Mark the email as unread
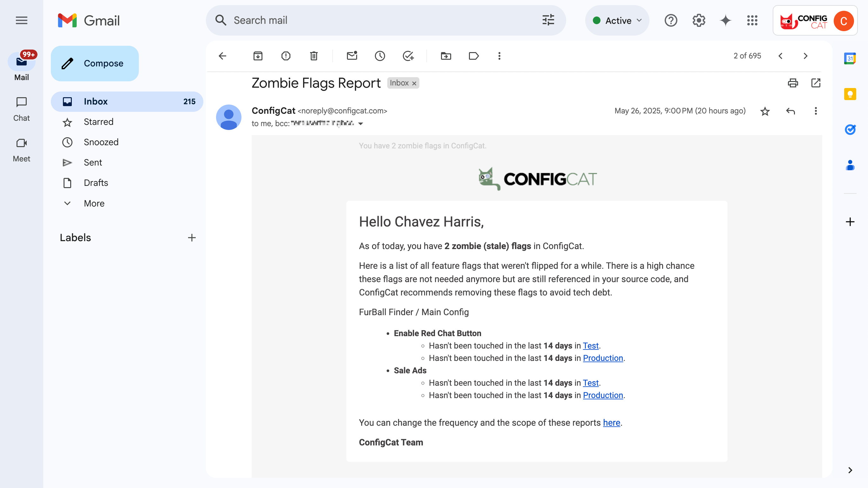This screenshot has height=488, width=868. pyautogui.click(x=352, y=56)
